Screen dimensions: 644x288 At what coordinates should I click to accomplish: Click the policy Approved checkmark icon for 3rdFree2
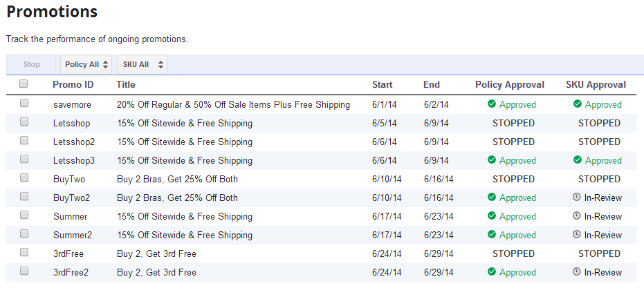coord(492,272)
